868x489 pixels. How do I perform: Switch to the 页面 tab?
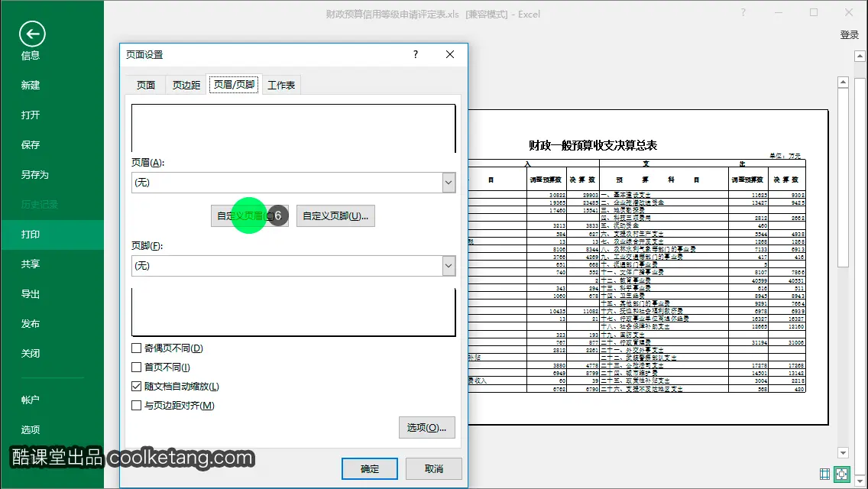point(146,85)
